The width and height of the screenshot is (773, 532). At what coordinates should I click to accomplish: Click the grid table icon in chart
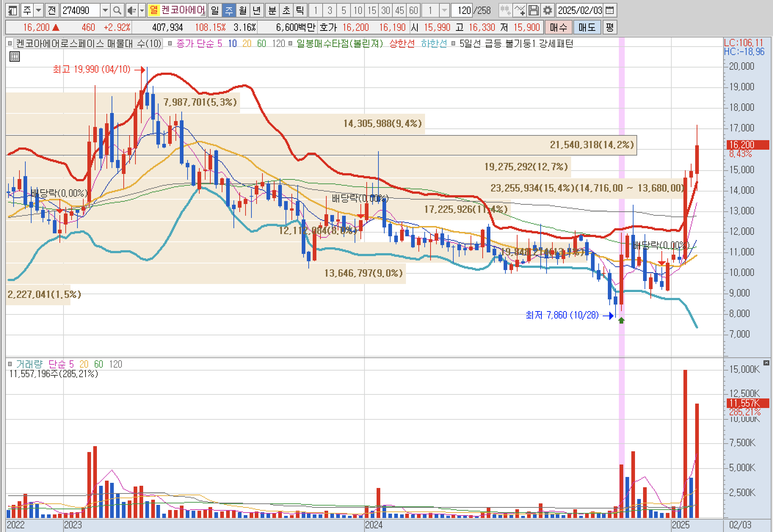tap(14, 57)
